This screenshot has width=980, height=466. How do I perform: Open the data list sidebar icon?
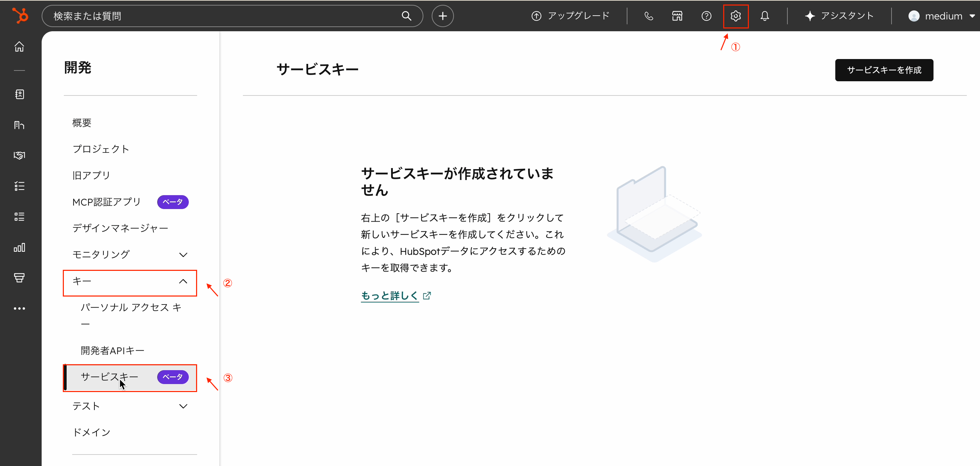point(19,217)
